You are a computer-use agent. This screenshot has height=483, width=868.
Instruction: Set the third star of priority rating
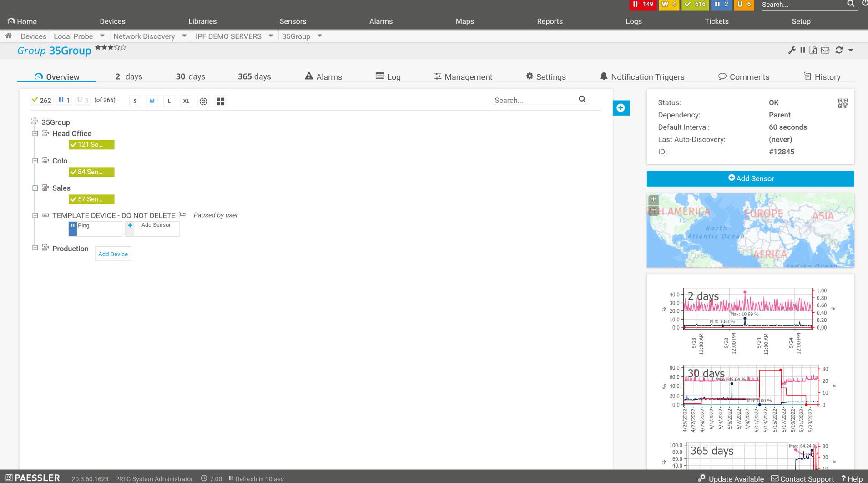111,47
